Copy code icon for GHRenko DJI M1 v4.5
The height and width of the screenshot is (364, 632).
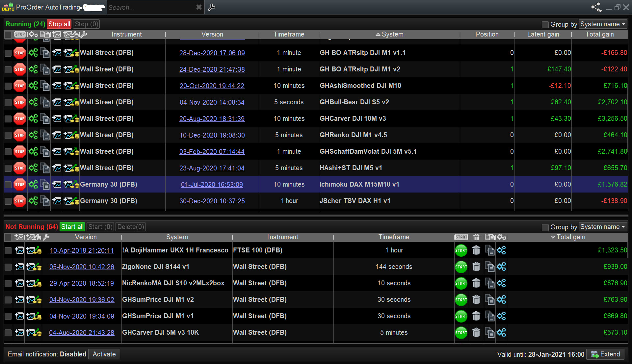click(45, 135)
